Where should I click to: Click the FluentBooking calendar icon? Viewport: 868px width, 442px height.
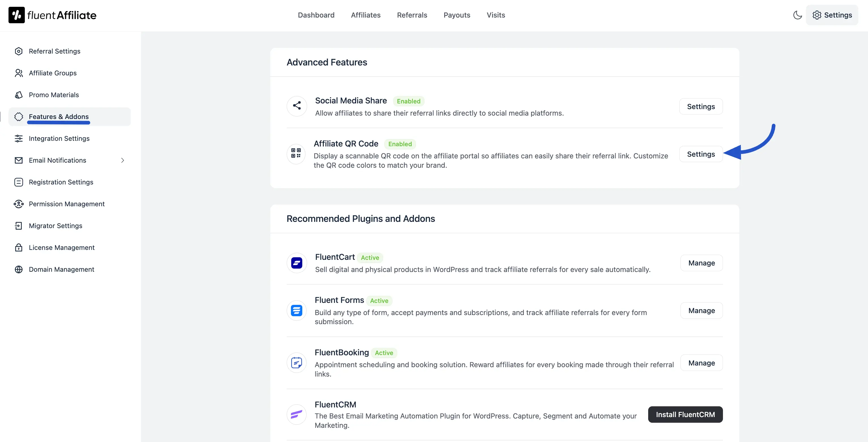(x=297, y=362)
